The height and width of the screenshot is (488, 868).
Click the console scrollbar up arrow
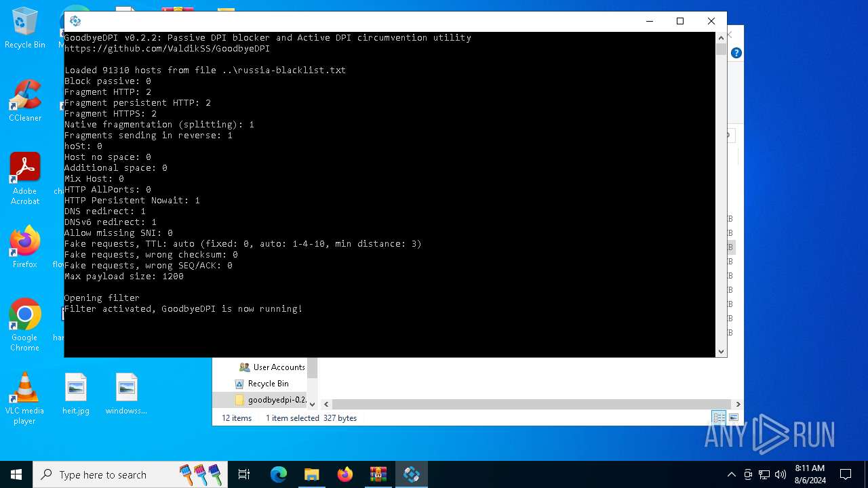click(x=722, y=38)
